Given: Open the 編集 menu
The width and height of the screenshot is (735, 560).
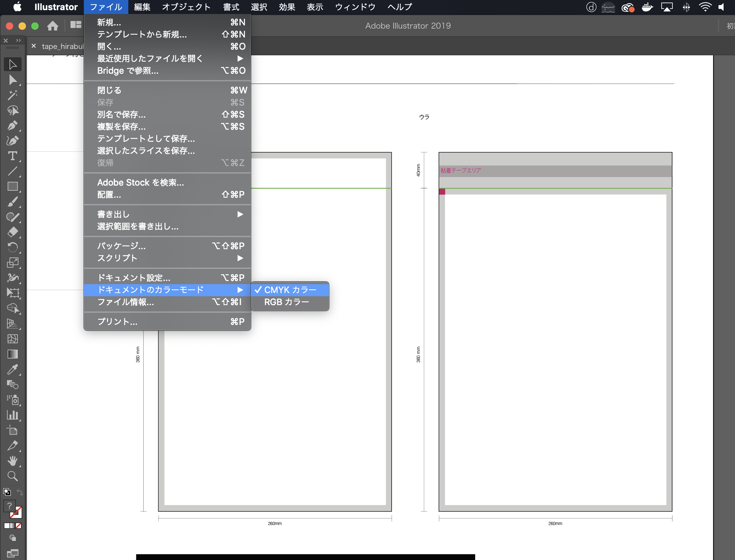Looking at the screenshot, I should point(142,7).
